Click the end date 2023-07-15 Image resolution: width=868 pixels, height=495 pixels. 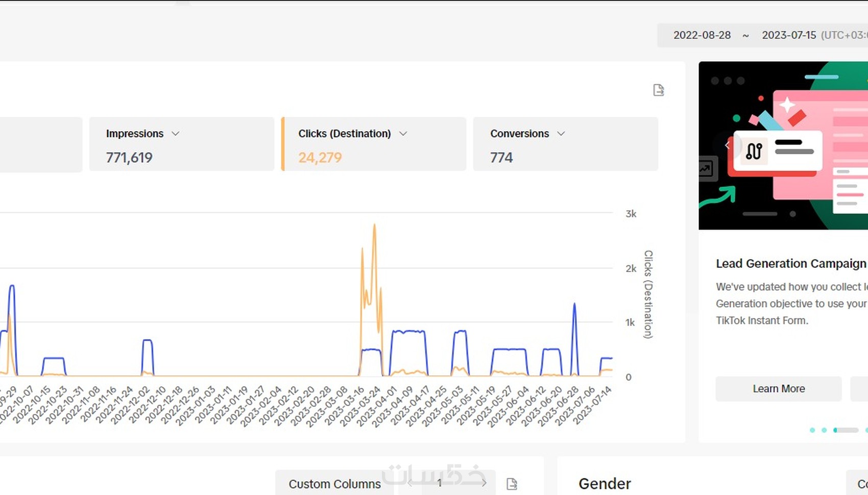[788, 35]
